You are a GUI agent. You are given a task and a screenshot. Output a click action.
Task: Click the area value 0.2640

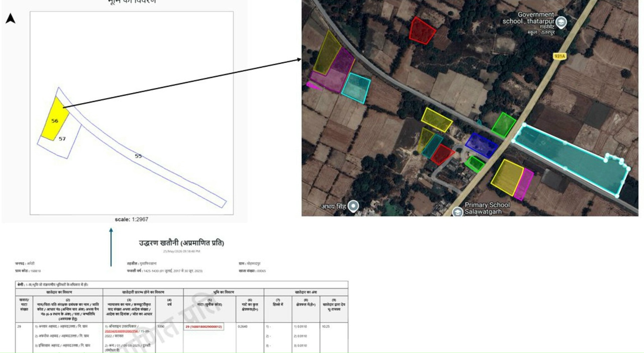tap(243, 327)
